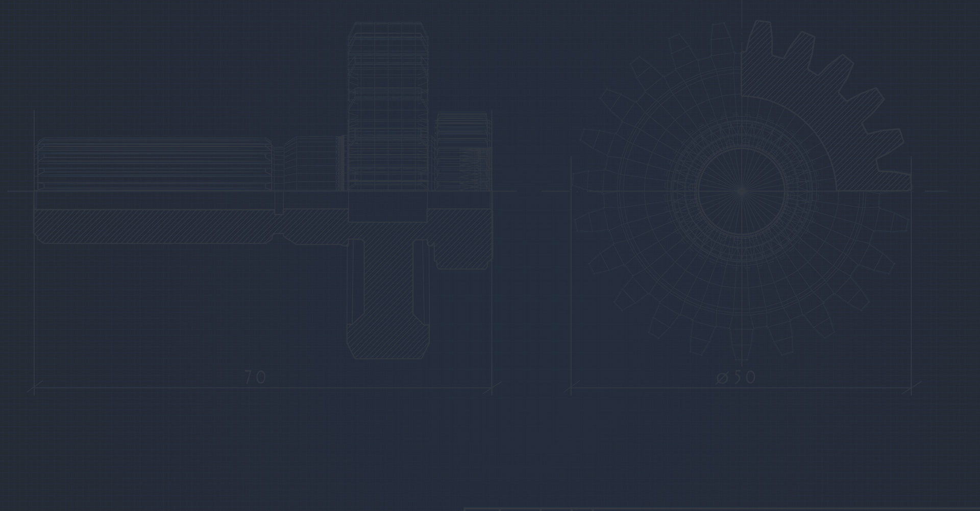Click the "70" length dimension text
This screenshot has height=511, width=980.
[x=255, y=377]
